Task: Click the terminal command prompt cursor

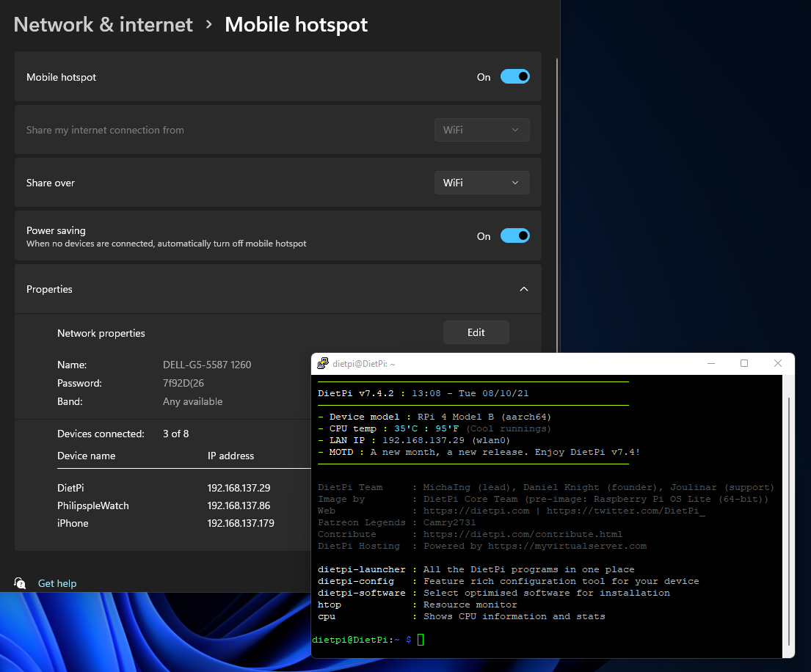Action: (x=421, y=640)
